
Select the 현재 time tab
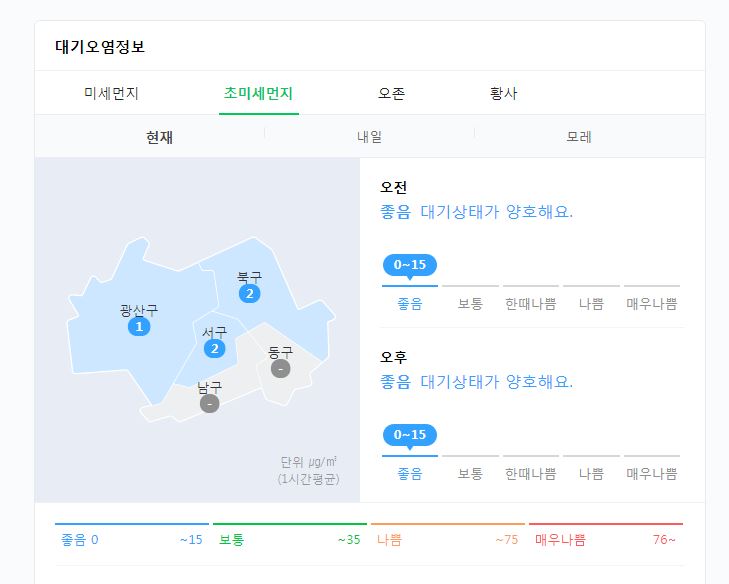[159, 137]
